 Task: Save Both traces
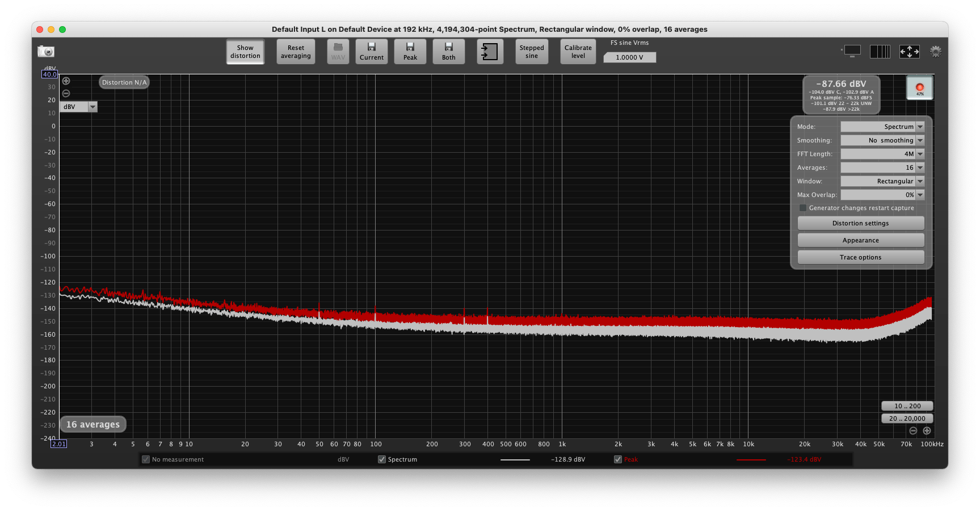click(x=449, y=52)
